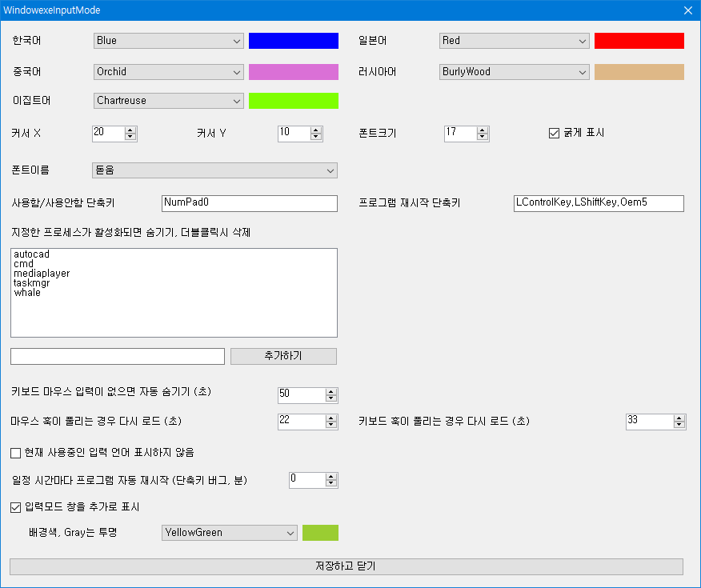Screen dimensions: 701x588
Task: Open the 폰트이름 font dropdown showing 돋움
Action: click(x=214, y=170)
